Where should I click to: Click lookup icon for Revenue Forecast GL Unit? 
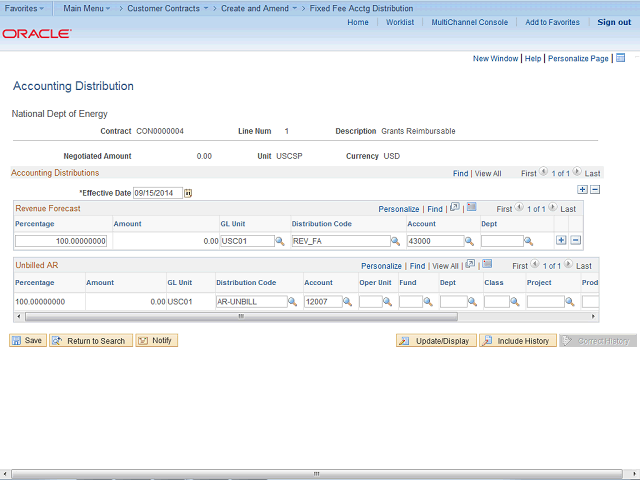coord(281,241)
